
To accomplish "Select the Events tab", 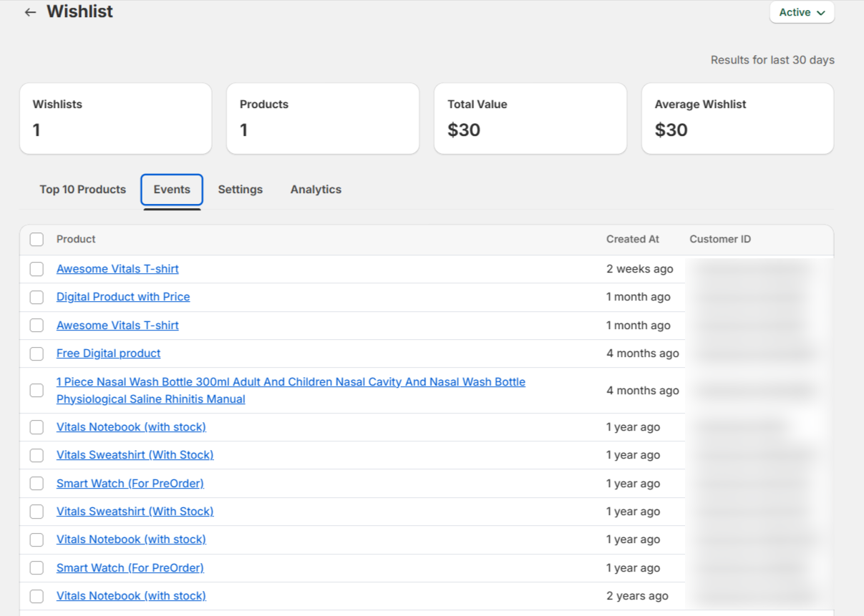I will (x=172, y=190).
